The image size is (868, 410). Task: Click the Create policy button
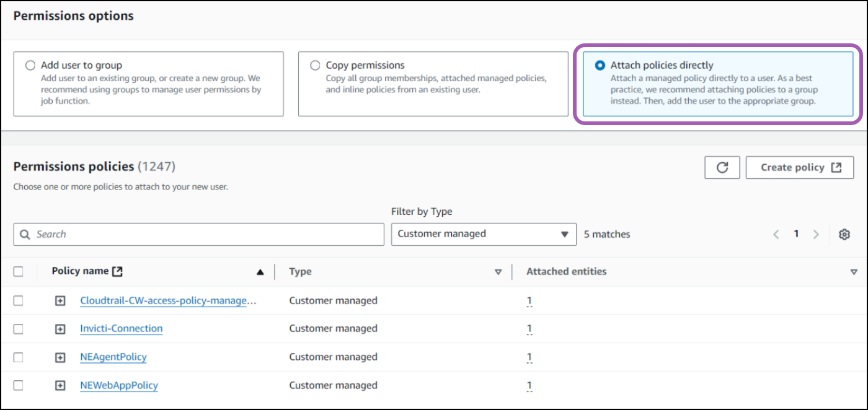pos(800,167)
